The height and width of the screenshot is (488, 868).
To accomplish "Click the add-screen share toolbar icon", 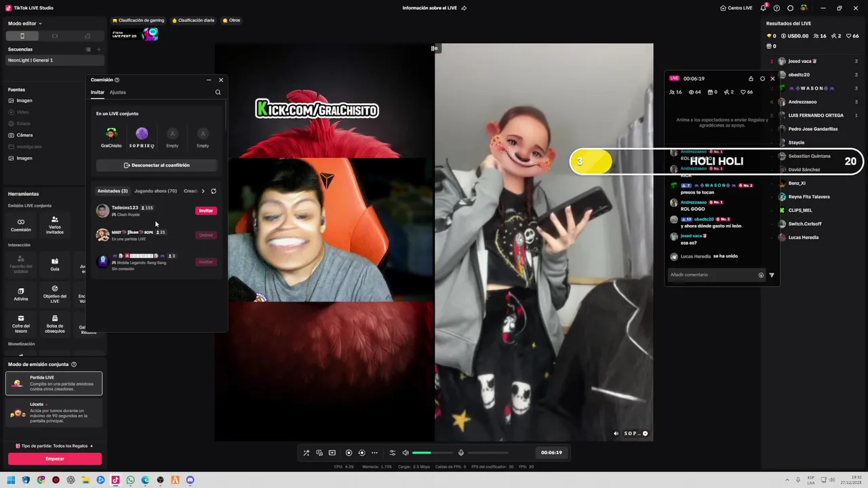I will (332, 453).
